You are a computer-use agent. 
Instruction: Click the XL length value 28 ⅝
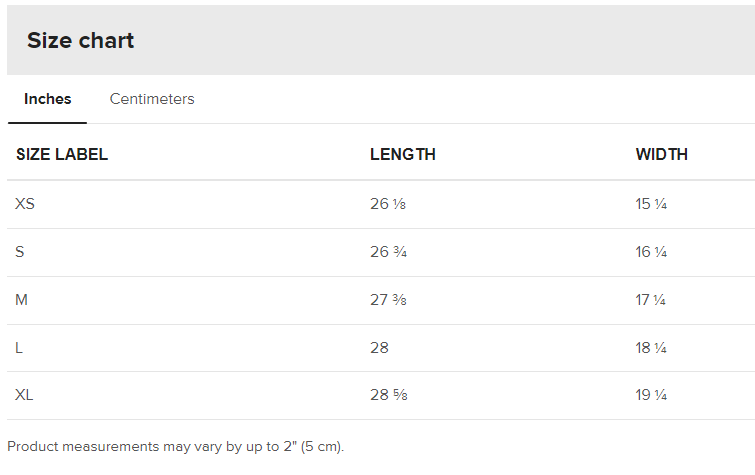pyautogui.click(x=388, y=396)
